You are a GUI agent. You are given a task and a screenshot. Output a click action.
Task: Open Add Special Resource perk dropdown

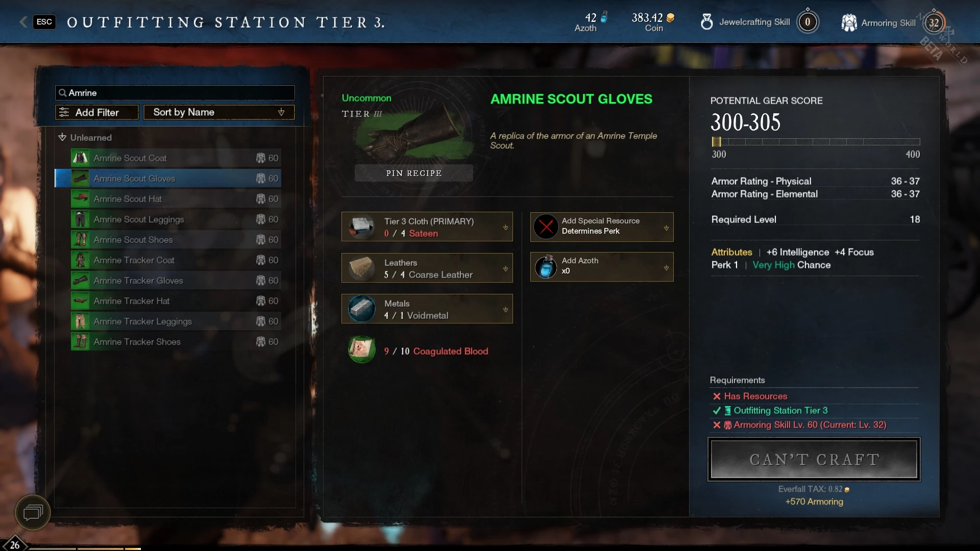pyautogui.click(x=602, y=227)
